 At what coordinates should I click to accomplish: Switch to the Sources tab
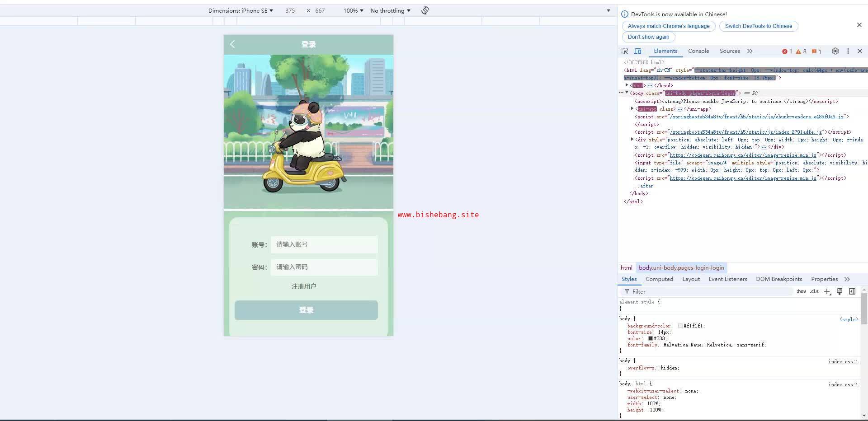(730, 51)
